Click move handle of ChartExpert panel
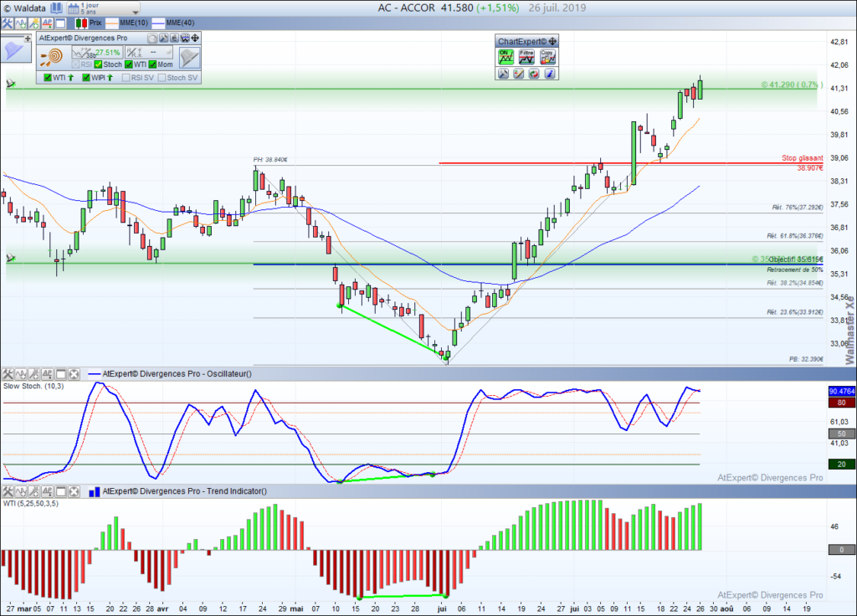Image resolution: width=857 pixels, height=616 pixels. [552, 42]
